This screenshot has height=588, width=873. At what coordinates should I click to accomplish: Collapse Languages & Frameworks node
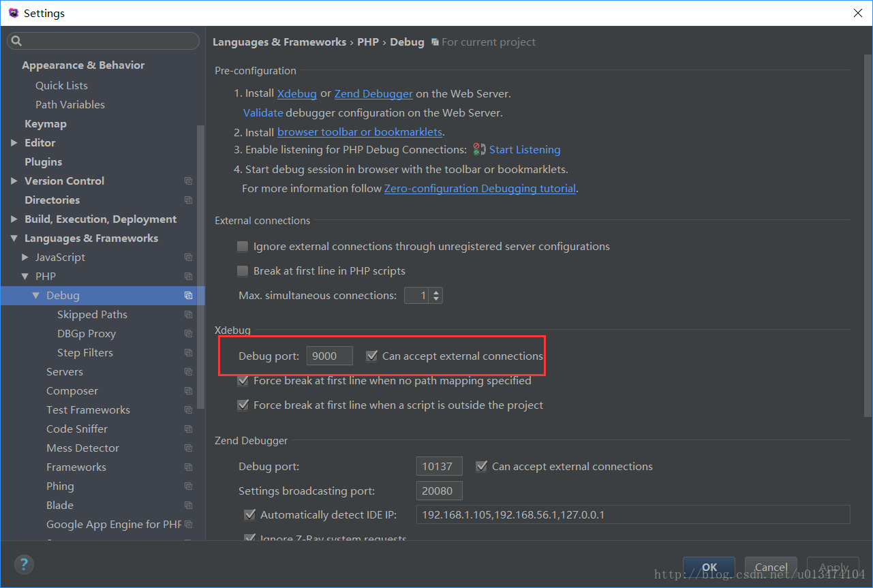click(x=14, y=238)
